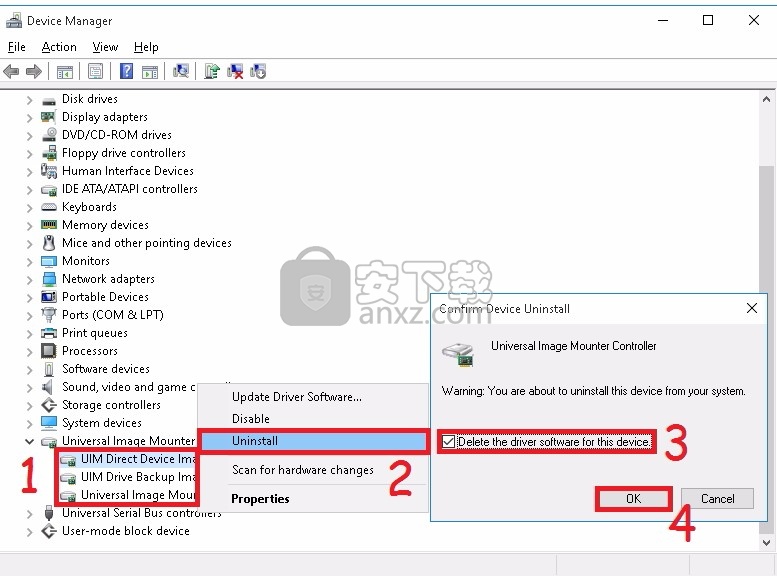Image resolution: width=777 pixels, height=576 pixels.
Task: Click the Processors category icon
Action: point(49,351)
